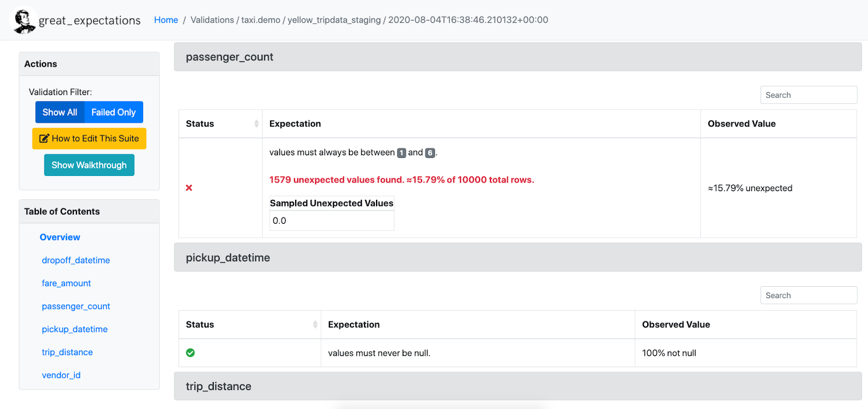Navigate to fare_amount section

[x=66, y=284]
